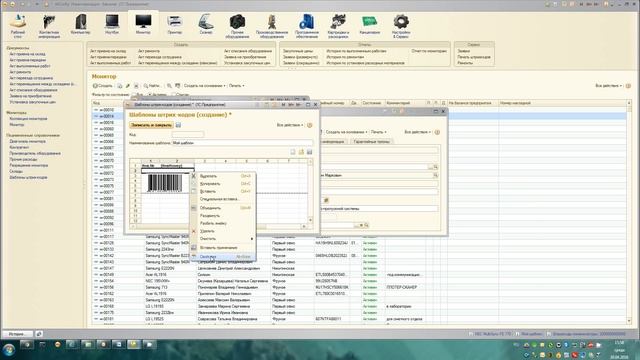Click the Создать button in Монитор list
Viewport: 640px width, 360px height.
click(x=102, y=86)
